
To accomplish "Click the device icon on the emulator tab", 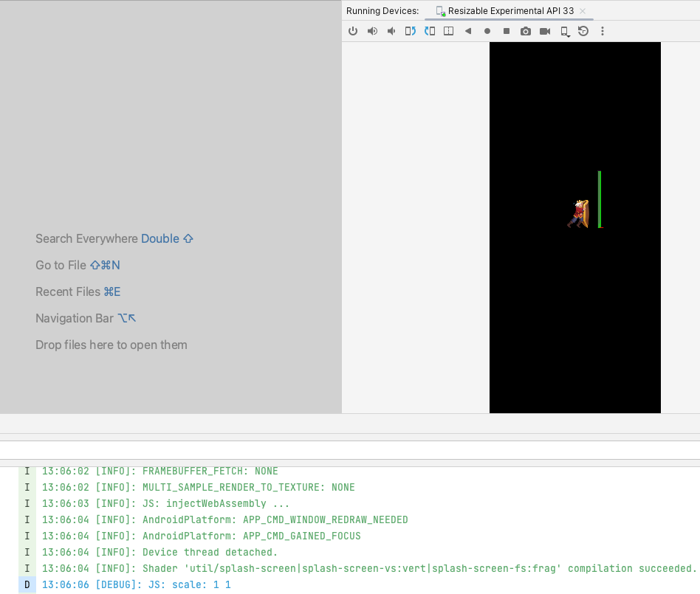I will pos(441,11).
